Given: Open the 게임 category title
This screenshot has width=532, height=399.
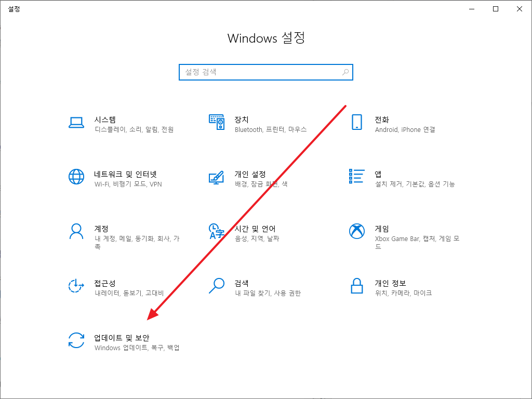Looking at the screenshot, I should [382, 229].
